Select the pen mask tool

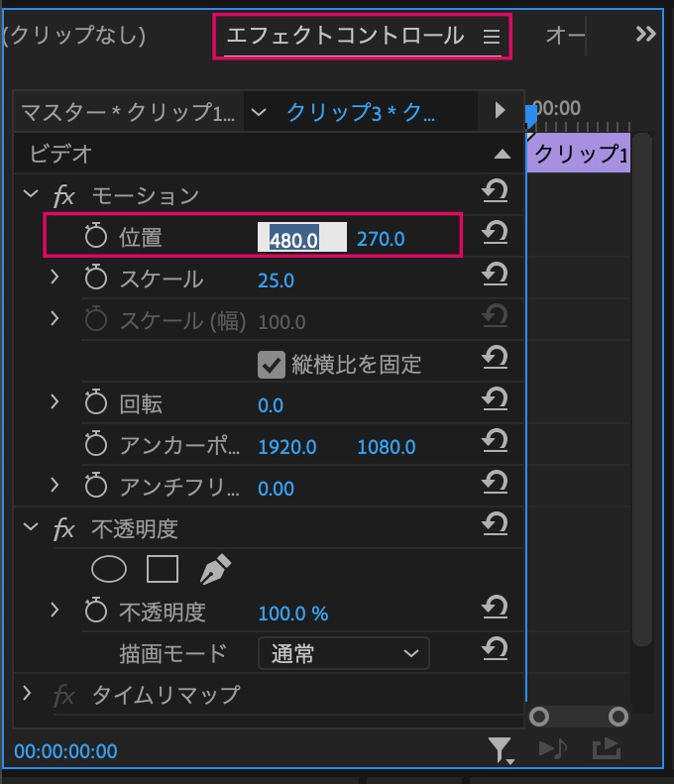tap(215, 569)
